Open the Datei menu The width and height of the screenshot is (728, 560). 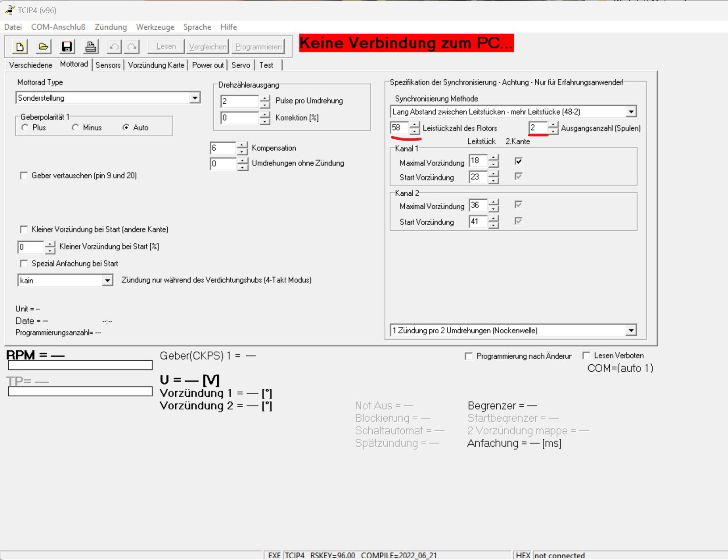coord(13,27)
